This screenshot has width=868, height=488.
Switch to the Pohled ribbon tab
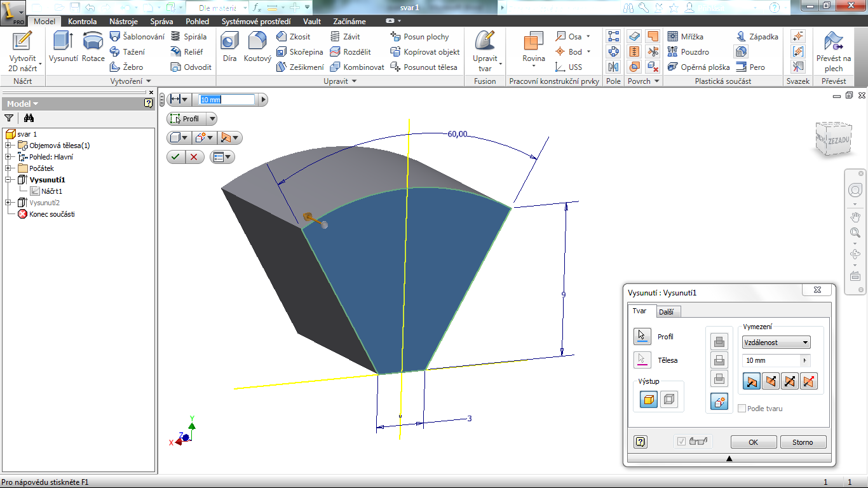(x=197, y=21)
